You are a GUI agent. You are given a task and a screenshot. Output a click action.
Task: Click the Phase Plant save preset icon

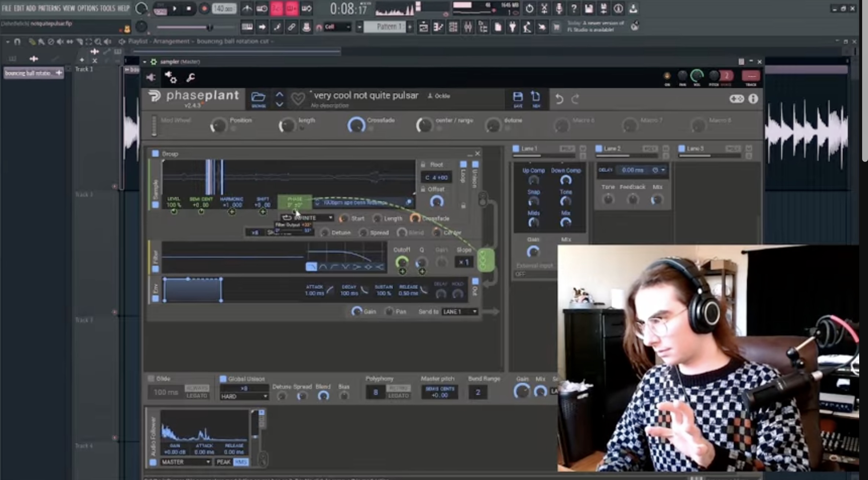[518, 98]
